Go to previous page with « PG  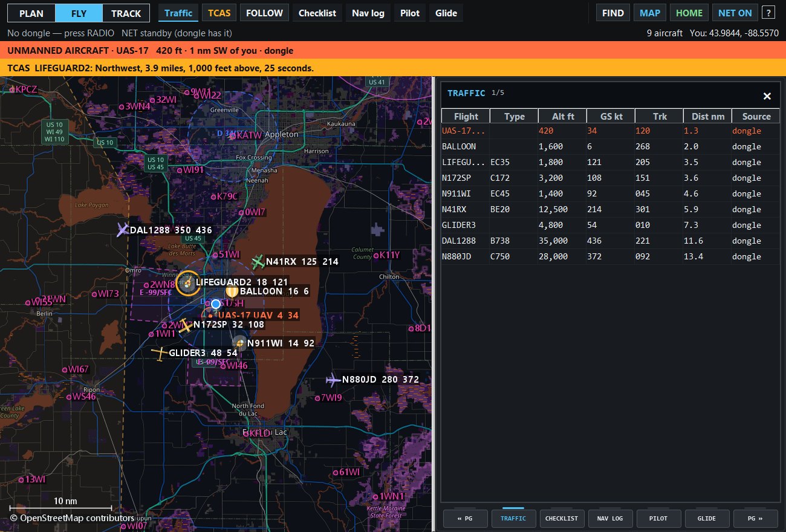pos(465,518)
